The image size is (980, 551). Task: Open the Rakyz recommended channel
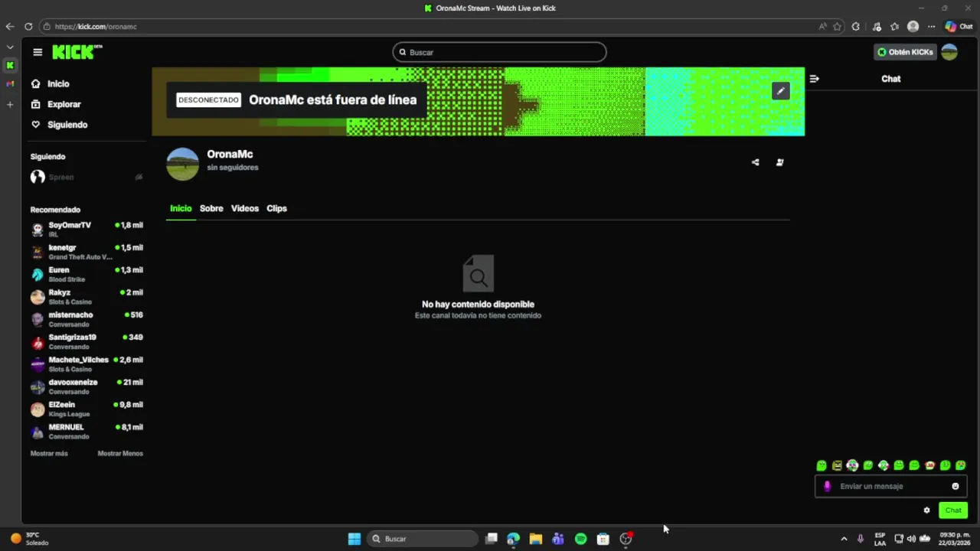(x=87, y=296)
